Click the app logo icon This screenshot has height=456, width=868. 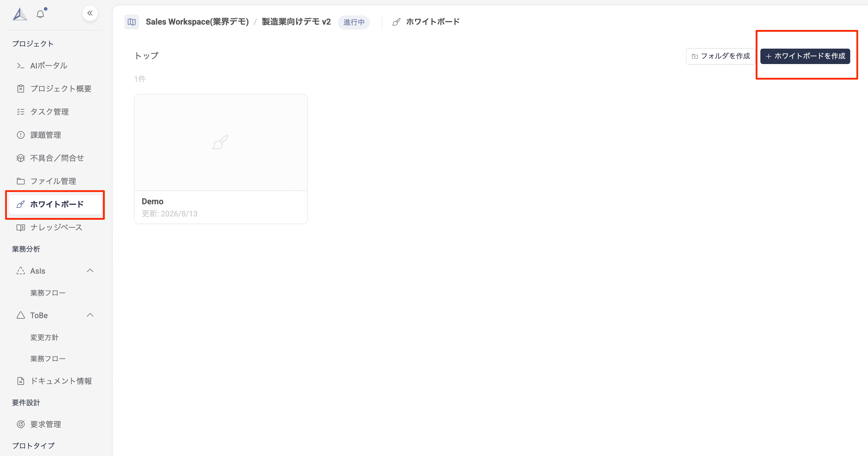click(x=20, y=14)
